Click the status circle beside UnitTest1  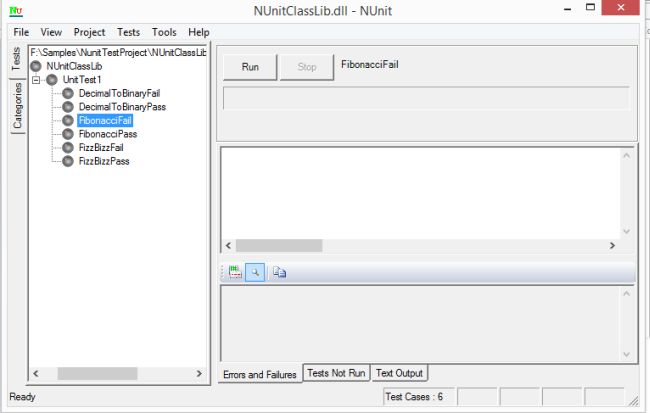(x=52, y=80)
